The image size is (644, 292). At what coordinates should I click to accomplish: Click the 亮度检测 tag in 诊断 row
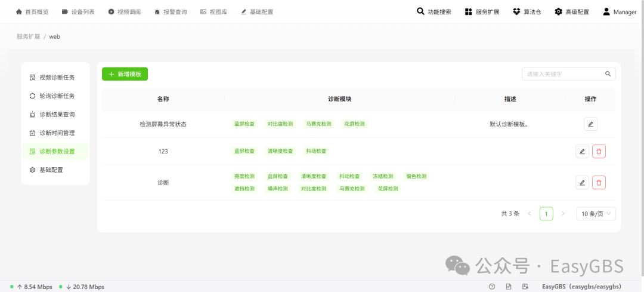tap(244, 176)
